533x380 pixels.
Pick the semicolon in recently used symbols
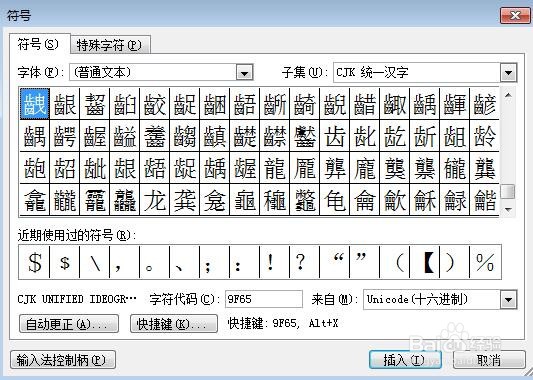point(214,262)
